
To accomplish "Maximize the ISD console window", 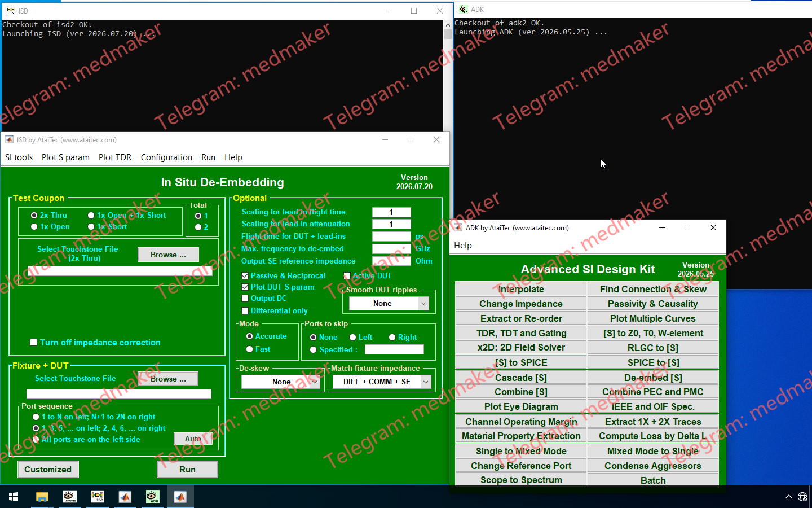I will (414, 11).
